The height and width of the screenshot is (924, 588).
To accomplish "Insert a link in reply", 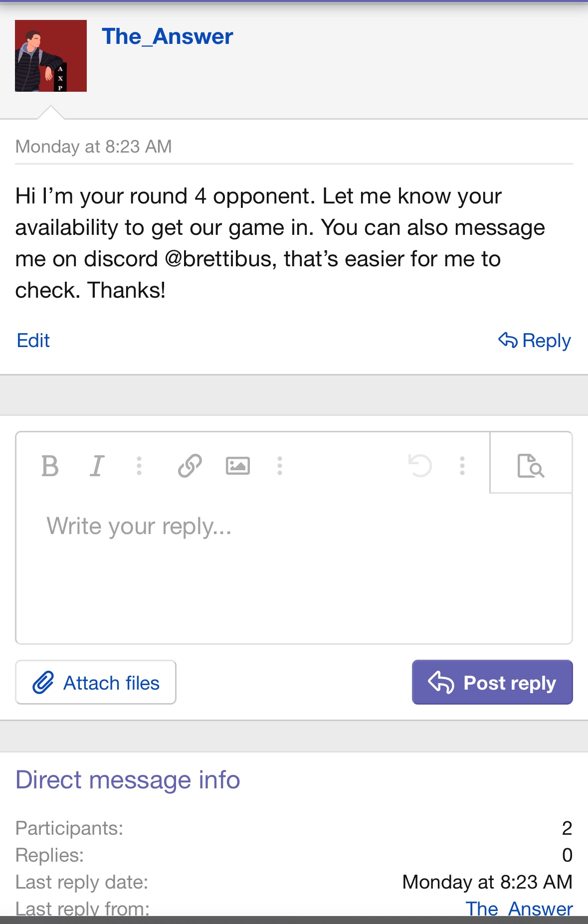I will point(190,466).
